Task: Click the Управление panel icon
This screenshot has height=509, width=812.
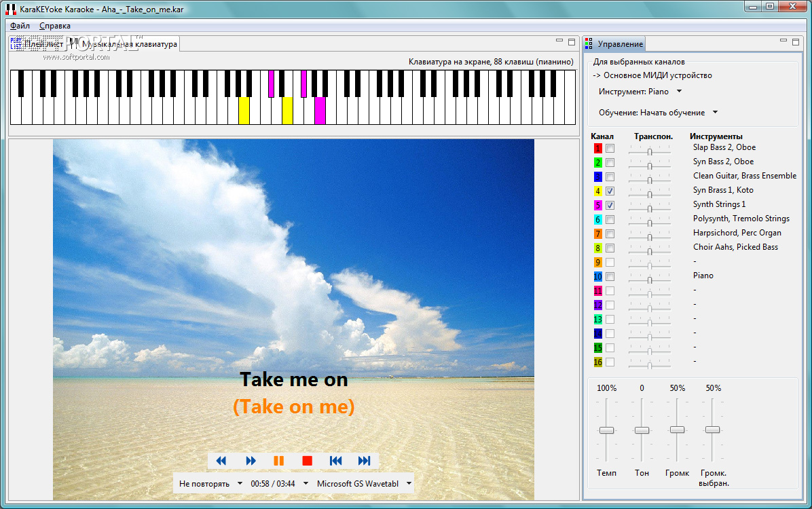Action: point(589,44)
